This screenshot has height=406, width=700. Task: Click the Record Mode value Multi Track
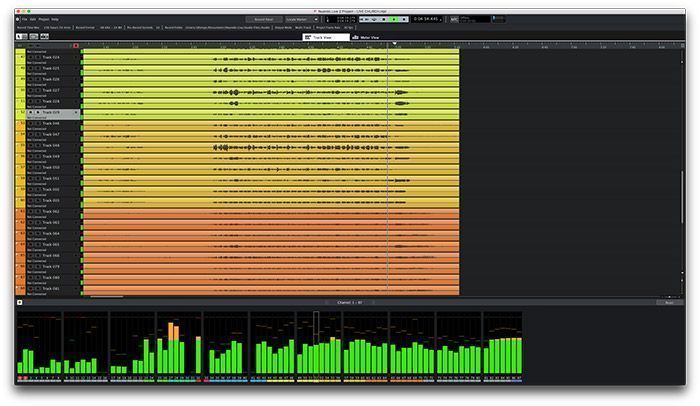tap(303, 27)
